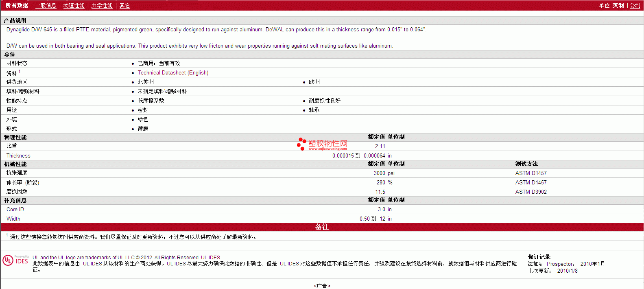Click the 2.11 specific gravity value

(x=380, y=146)
